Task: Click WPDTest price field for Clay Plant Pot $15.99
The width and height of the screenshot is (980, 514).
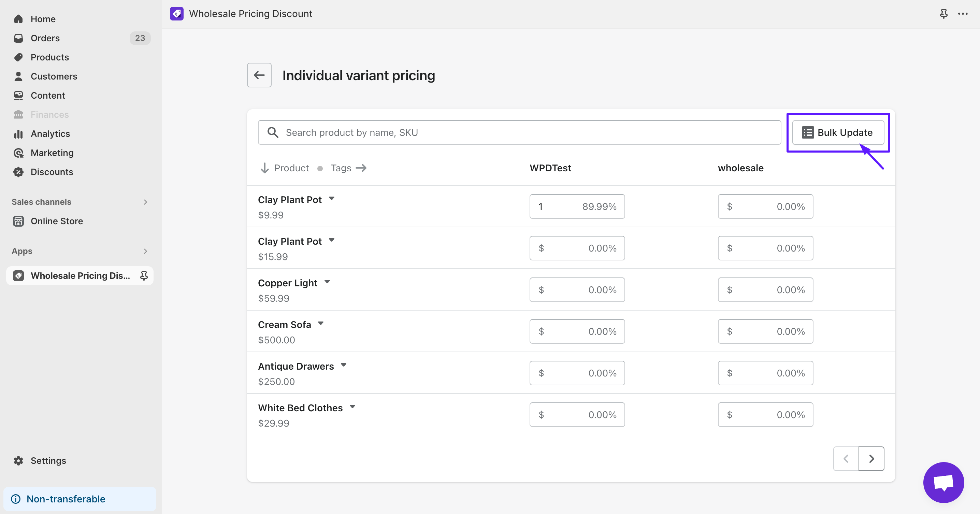Action: [577, 248]
